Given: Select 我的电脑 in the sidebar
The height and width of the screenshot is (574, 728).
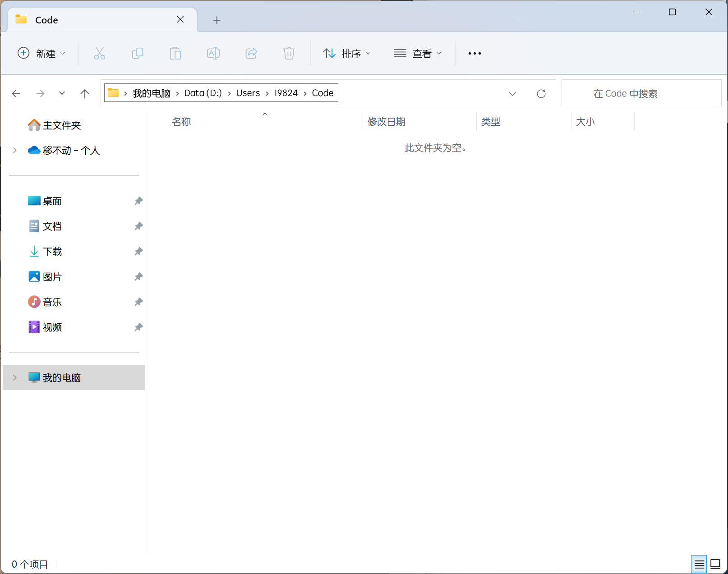Looking at the screenshot, I should pos(74,377).
